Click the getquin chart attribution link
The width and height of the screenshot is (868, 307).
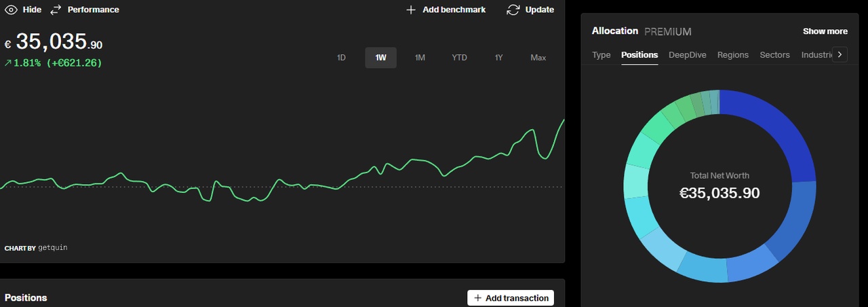pos(52,248)
